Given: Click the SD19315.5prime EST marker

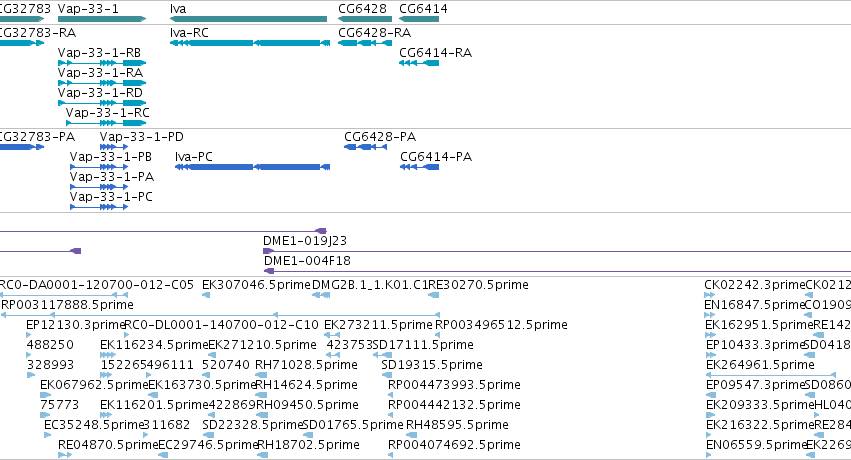Looking at the screenshot, I should pyautogui.click(x=384, y=375).
